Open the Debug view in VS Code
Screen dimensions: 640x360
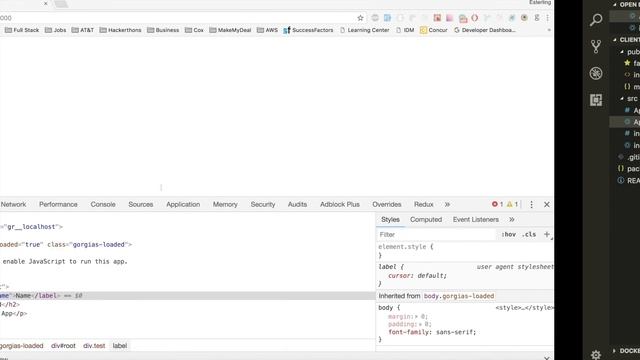click(x=596, y=73)
